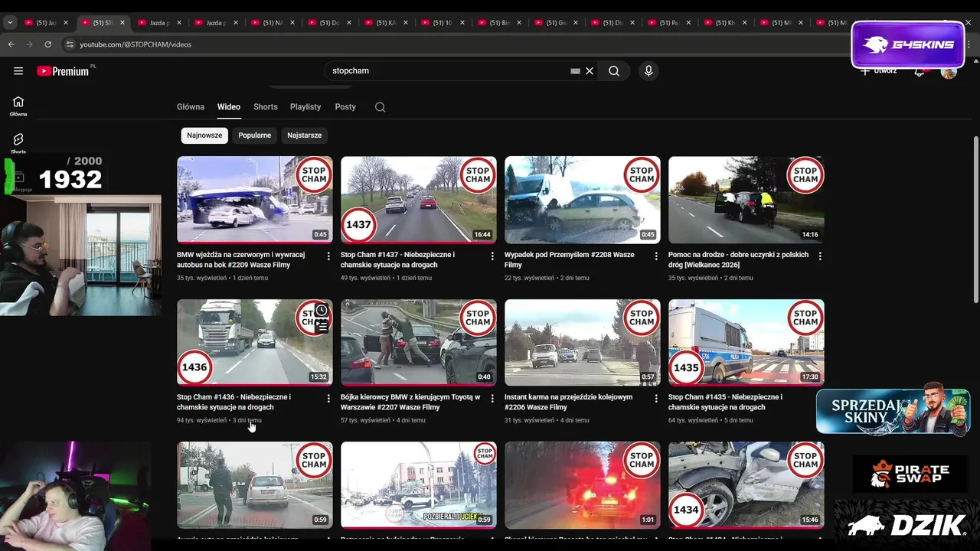This screenshot has height=551, width=980.
Task: Open options menu for Stop Cham #1436 video
Action: [328, 399]
